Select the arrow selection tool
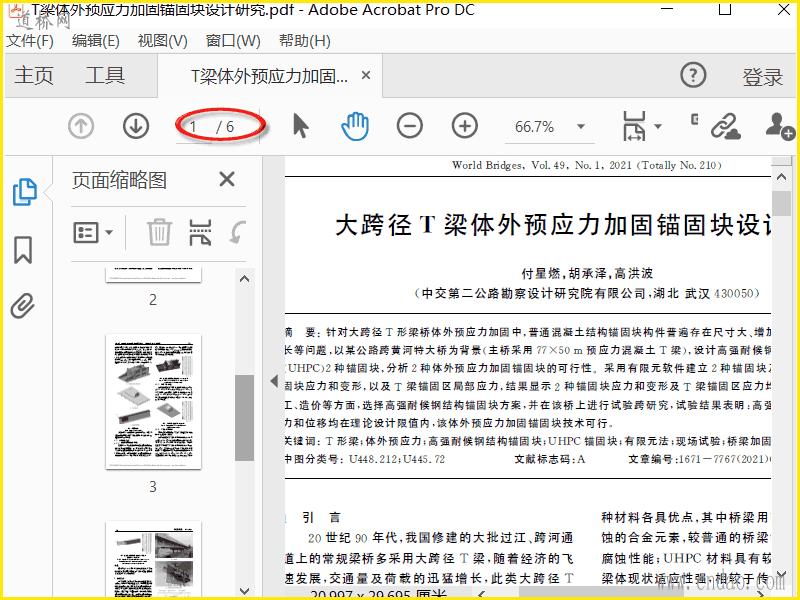Image resolution: width=800 pixels, height=600 pixels. coord(301,126)
